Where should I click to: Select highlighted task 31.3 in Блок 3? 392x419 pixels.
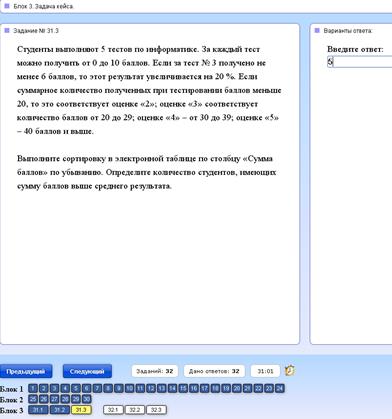coord(81,410)
